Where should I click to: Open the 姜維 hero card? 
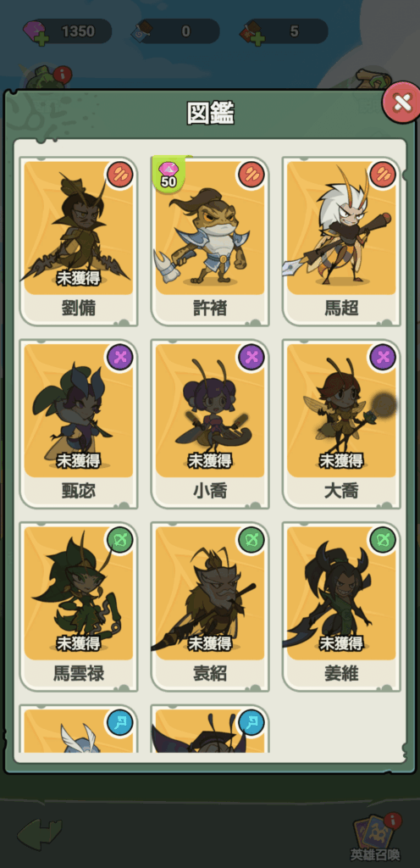pos(341,607)
